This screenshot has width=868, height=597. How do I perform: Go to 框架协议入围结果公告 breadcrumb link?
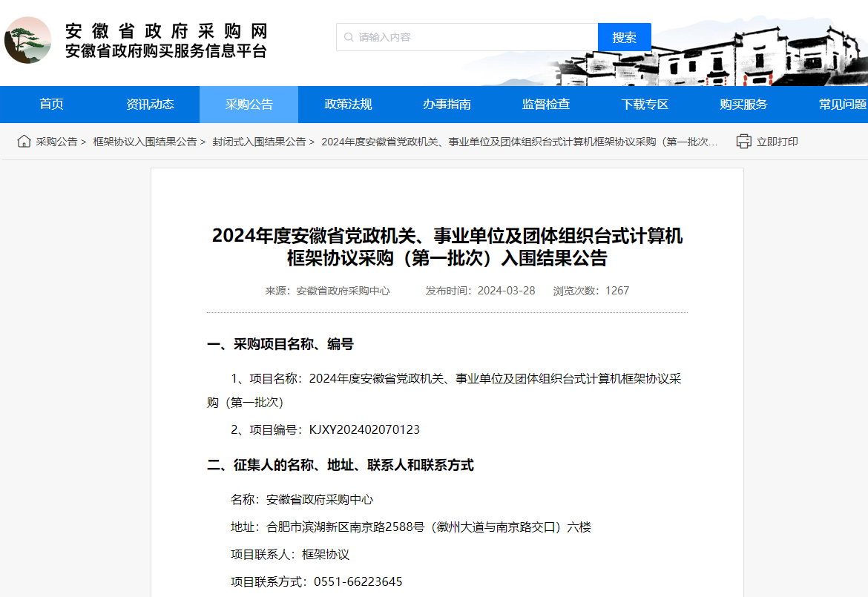pos(145,142)
